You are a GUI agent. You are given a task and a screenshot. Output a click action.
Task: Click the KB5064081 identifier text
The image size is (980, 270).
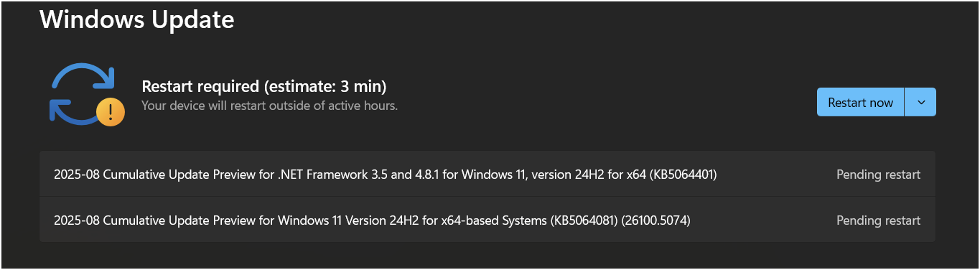[x=584, y=220]
